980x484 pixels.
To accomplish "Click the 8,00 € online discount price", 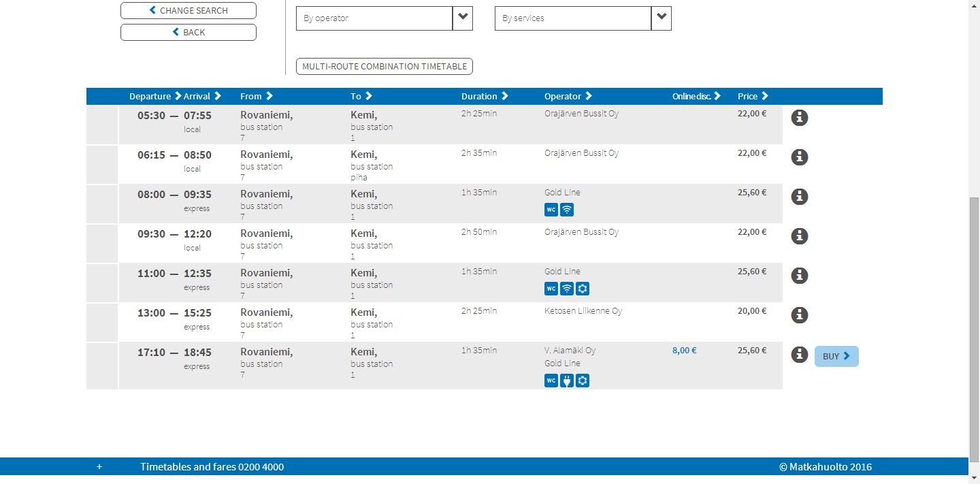I will [684, 351].
